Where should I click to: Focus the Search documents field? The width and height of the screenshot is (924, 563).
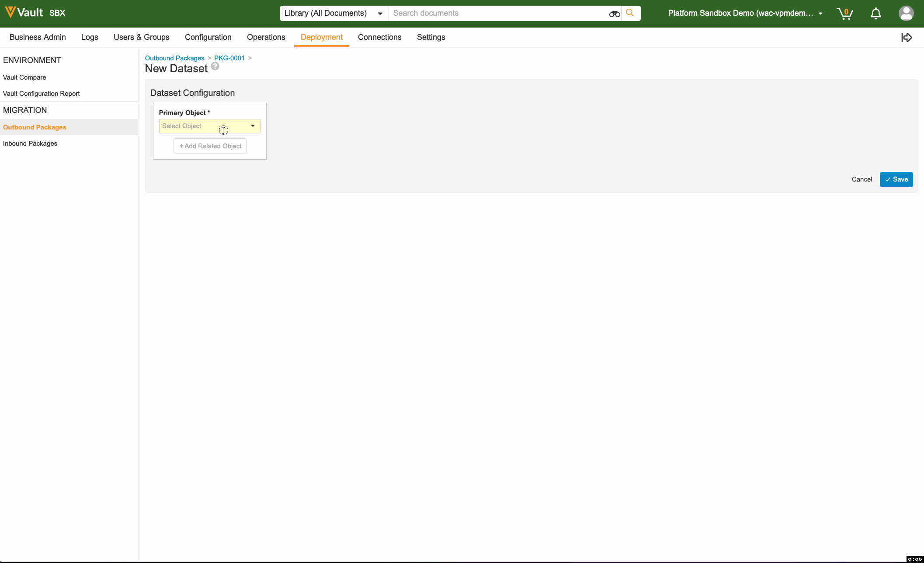coord(498,13)
